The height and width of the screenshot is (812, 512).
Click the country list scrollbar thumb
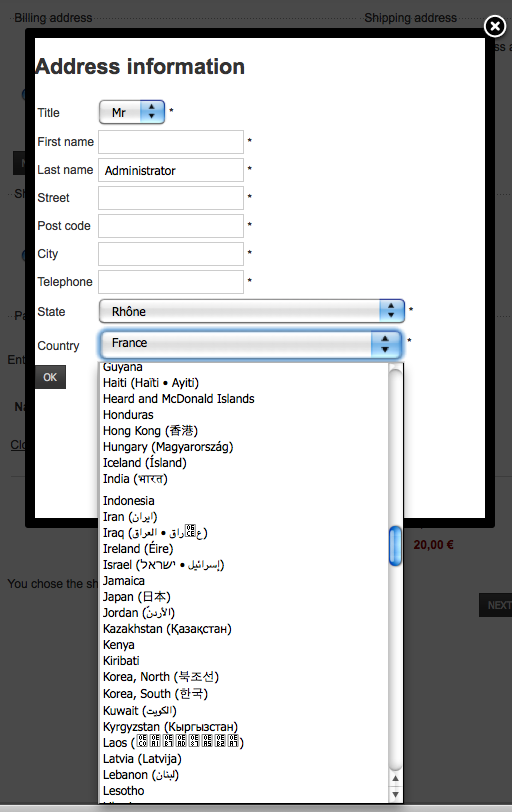(x=395, y=546)
